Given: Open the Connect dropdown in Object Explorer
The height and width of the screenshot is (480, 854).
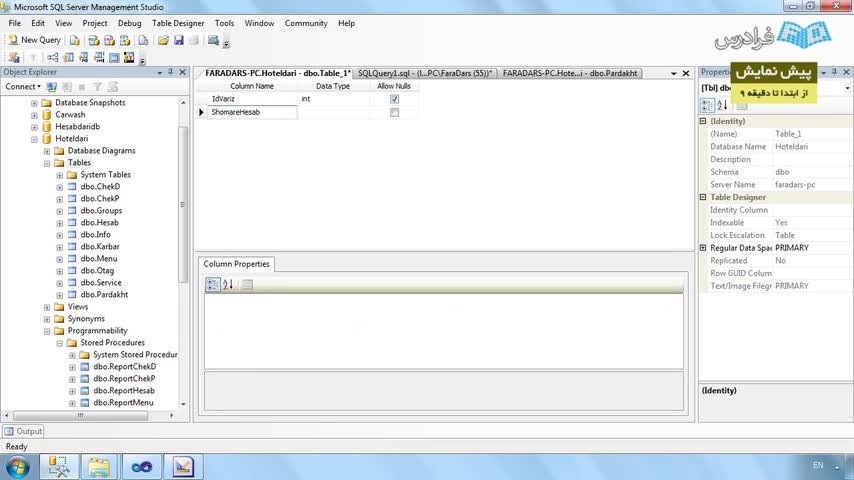Looking at the screenshot, I should click(x=23, y=87).
